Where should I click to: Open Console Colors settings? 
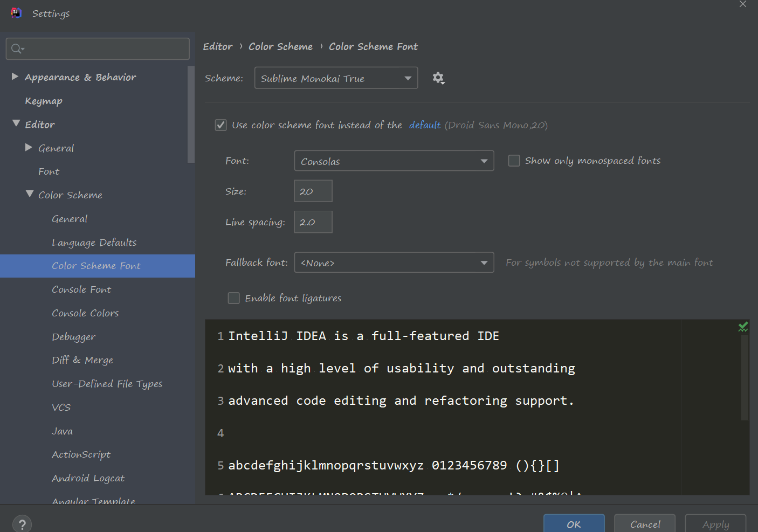tap(85, 313)
